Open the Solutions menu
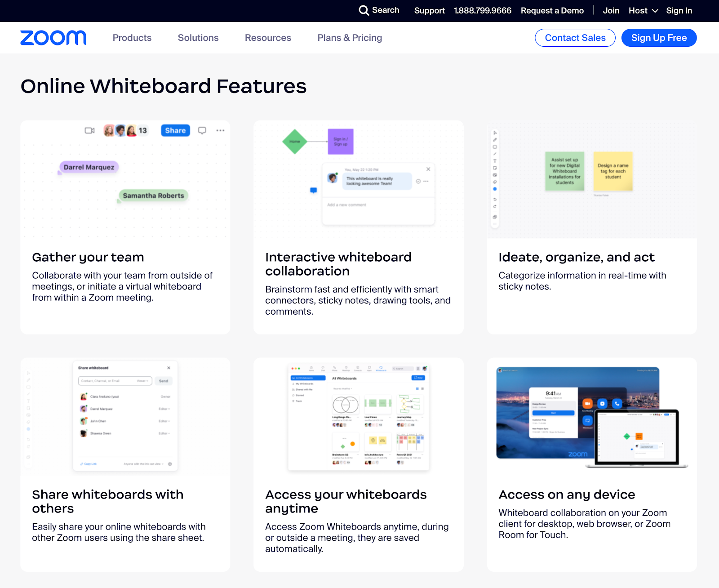719x588 pixels. (x=198, y=38)
